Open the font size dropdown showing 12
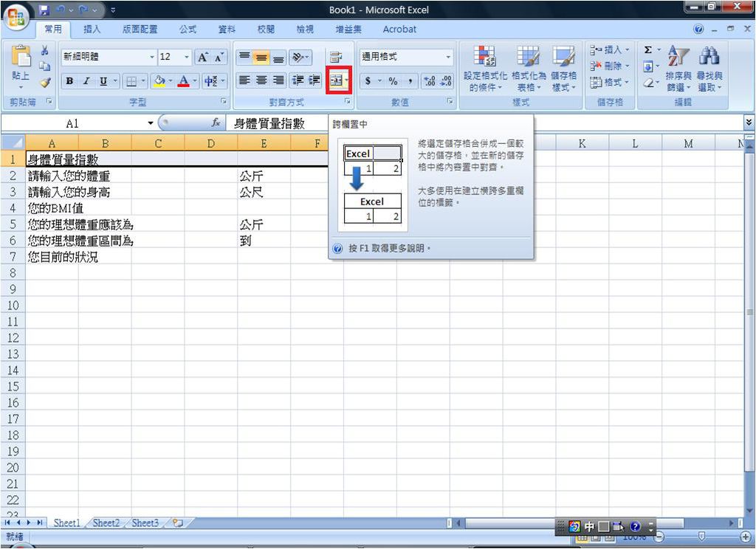Screen dimensions: 756x549 (x=187, y=58)
